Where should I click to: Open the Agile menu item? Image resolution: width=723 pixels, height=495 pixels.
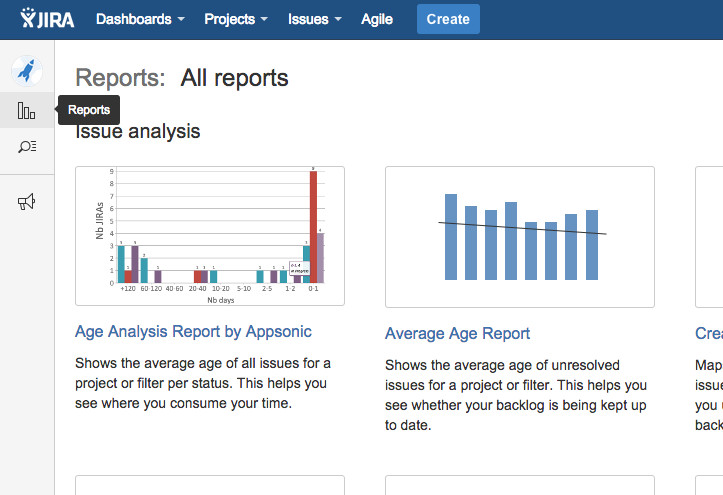pos(377,19)
